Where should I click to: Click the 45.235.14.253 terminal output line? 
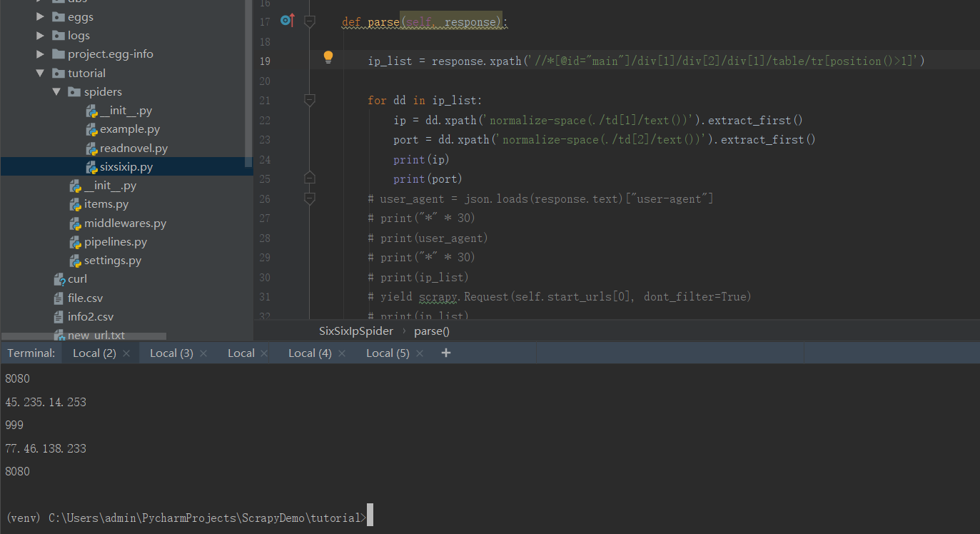pyautogui.click(x=46, y=402)
